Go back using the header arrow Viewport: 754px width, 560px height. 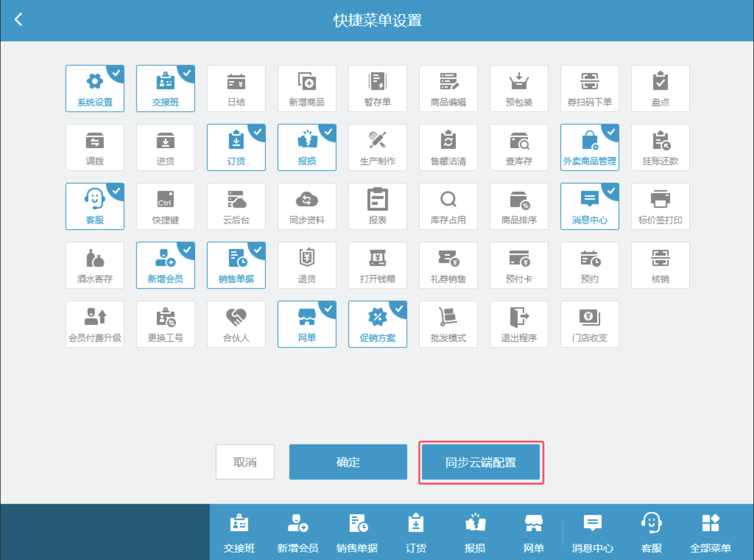19,20
